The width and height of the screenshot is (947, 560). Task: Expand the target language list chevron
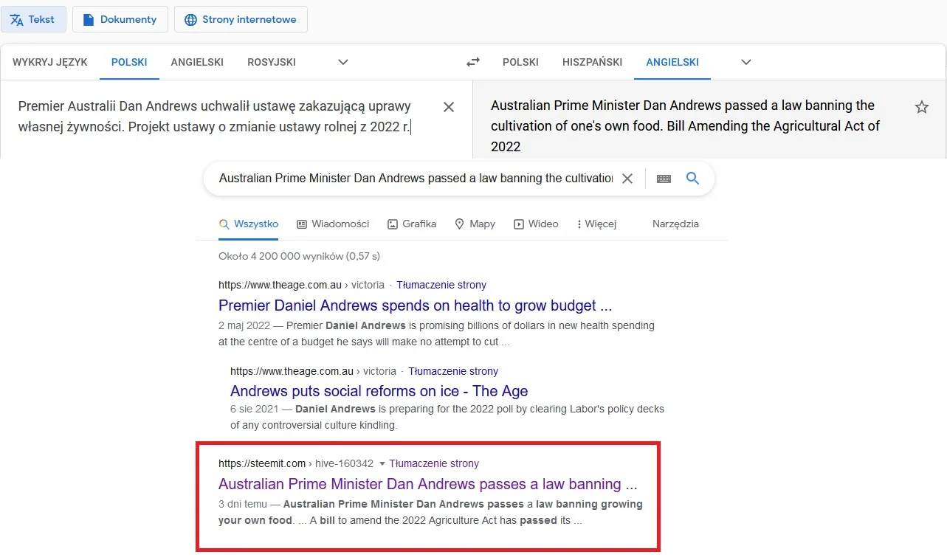746,62
